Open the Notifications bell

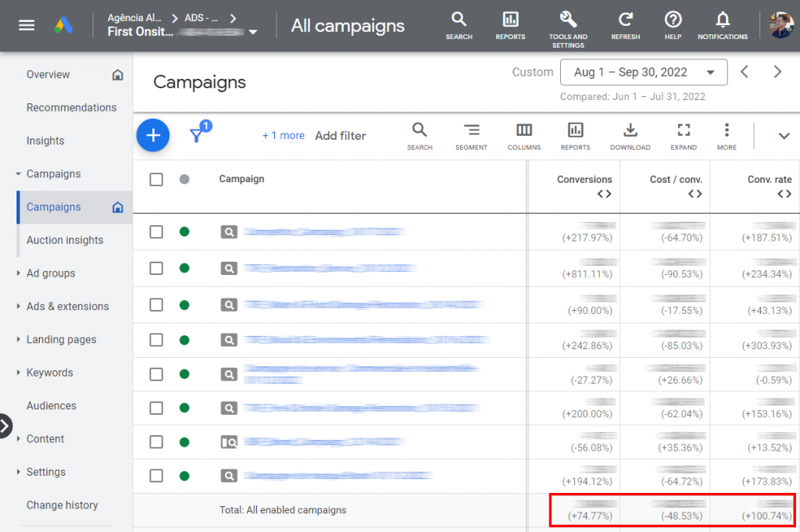pyautogui.click(x=723, y=21)
